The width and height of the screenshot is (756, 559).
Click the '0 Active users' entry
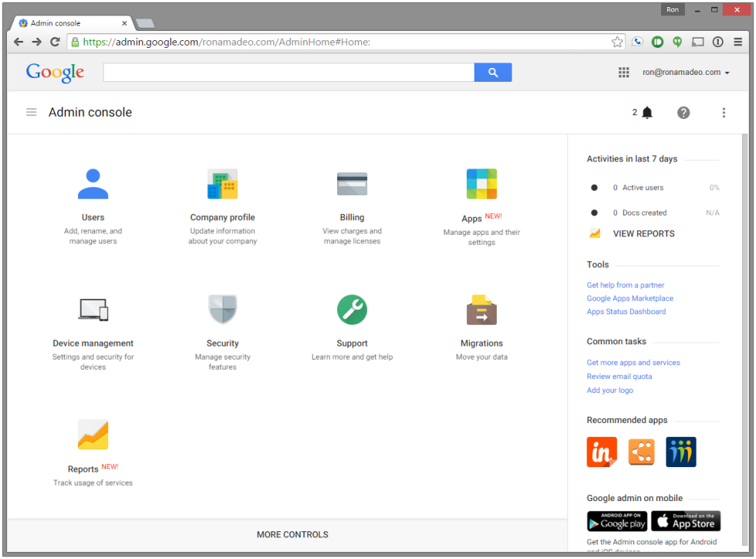click(x=638, y=188)
